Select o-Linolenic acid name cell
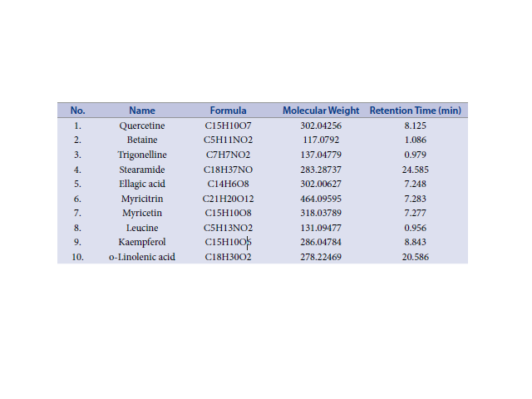This screenshot has height=399, width=532. [x=142, y=257]
